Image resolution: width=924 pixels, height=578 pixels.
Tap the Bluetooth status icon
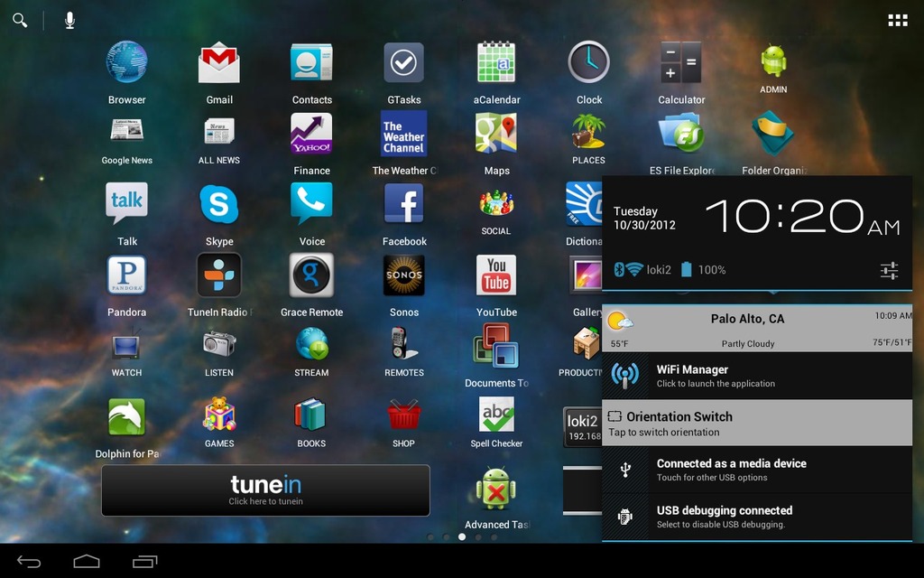pyautogui.click(x=619, y=269)
